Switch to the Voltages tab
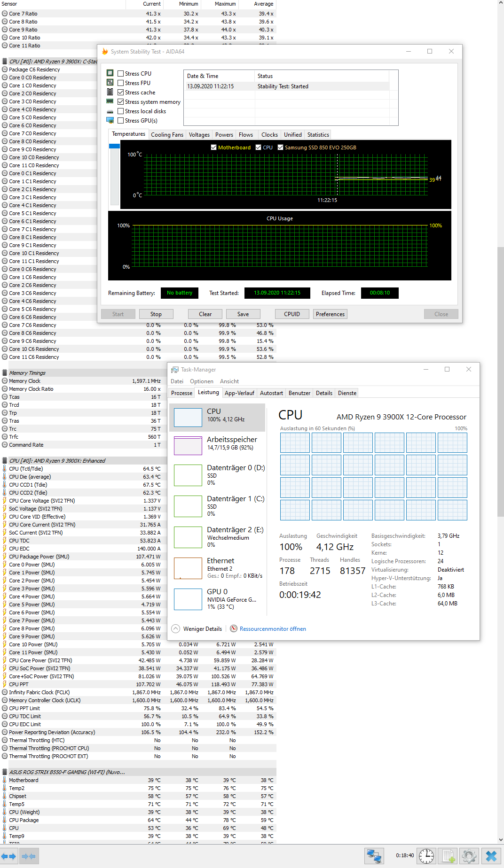The height and width of the screenshot is (868, 504). pyautogui.click(x=199, y=135)
